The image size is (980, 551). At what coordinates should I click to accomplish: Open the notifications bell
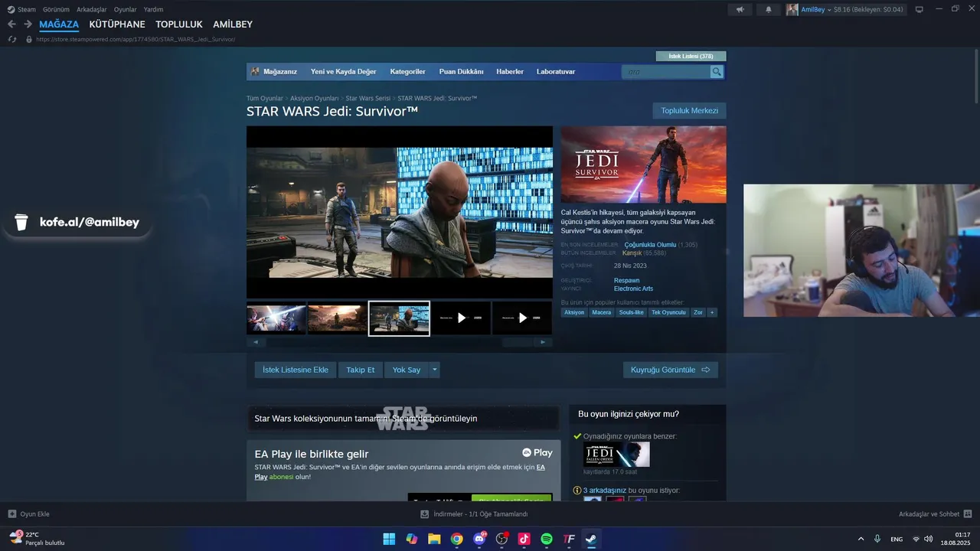[769, 9]
